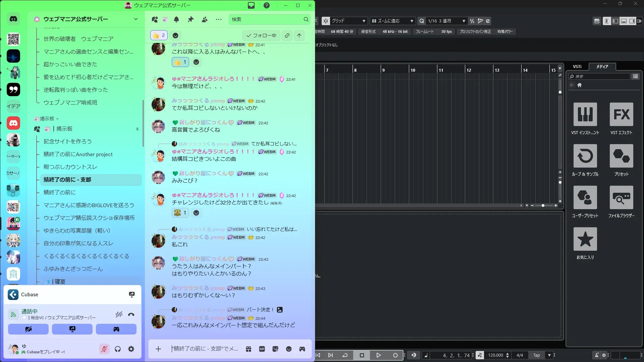Toggle camera button in voice panel
The width and height of the screenshot is (644, 362).
[x=28, y=329]
